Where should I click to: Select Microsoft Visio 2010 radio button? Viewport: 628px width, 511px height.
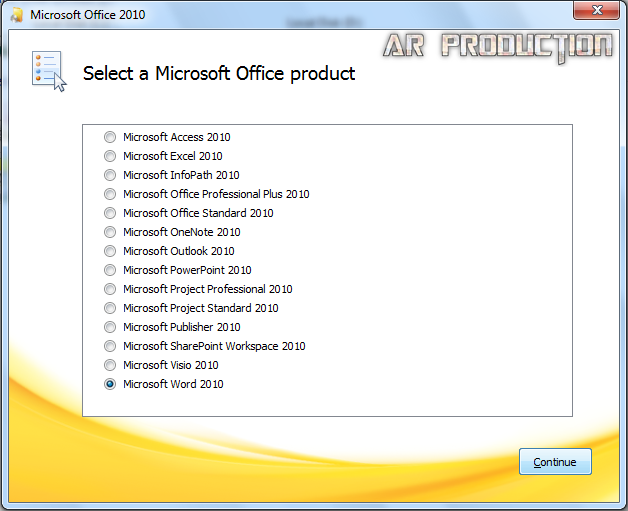point(109,365)
